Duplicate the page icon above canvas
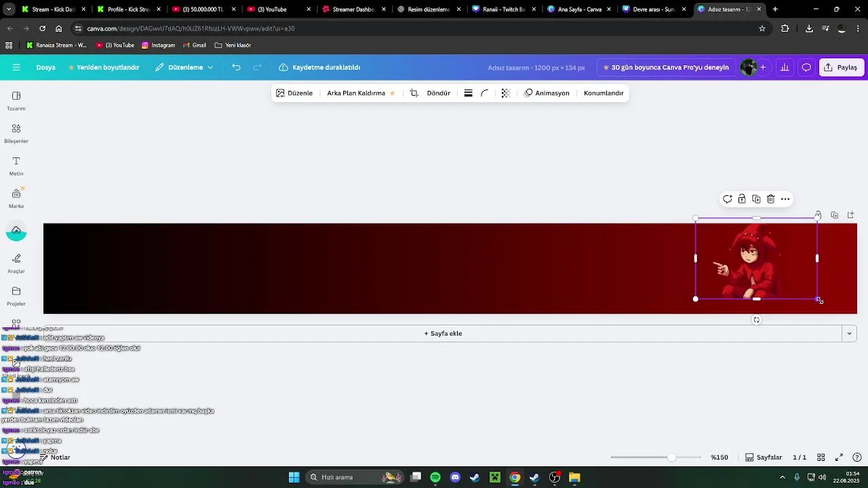This screenshot has width=868, height=488. (835, 215)
